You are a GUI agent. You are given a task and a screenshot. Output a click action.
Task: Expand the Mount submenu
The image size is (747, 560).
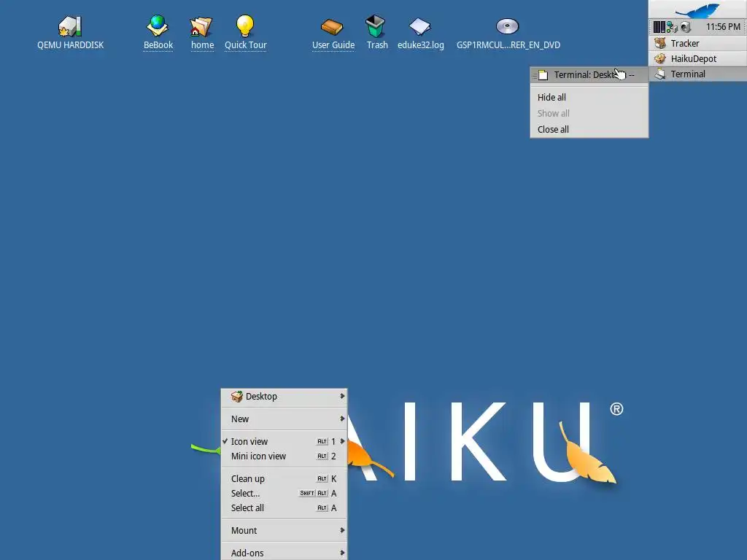[x=284, y=531]
